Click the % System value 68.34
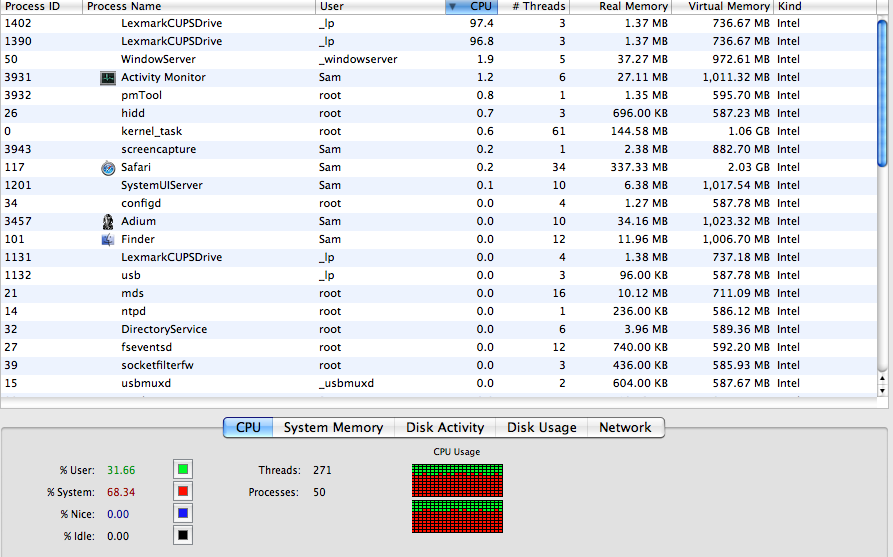 [121, 492]
